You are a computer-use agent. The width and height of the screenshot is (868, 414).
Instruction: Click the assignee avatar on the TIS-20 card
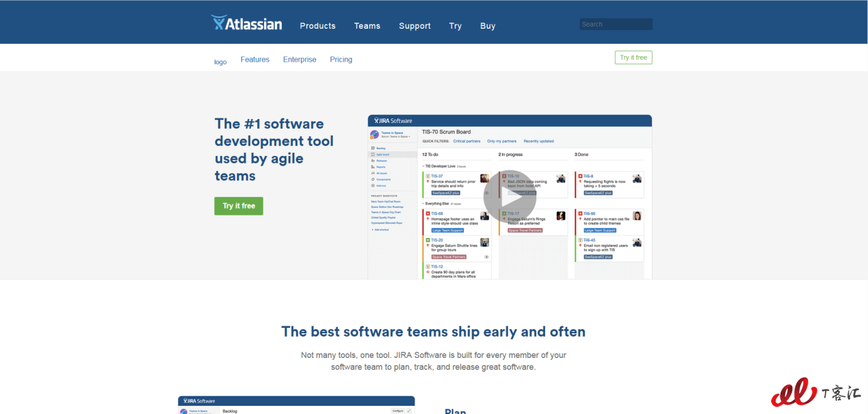click(x=485, y=242)
